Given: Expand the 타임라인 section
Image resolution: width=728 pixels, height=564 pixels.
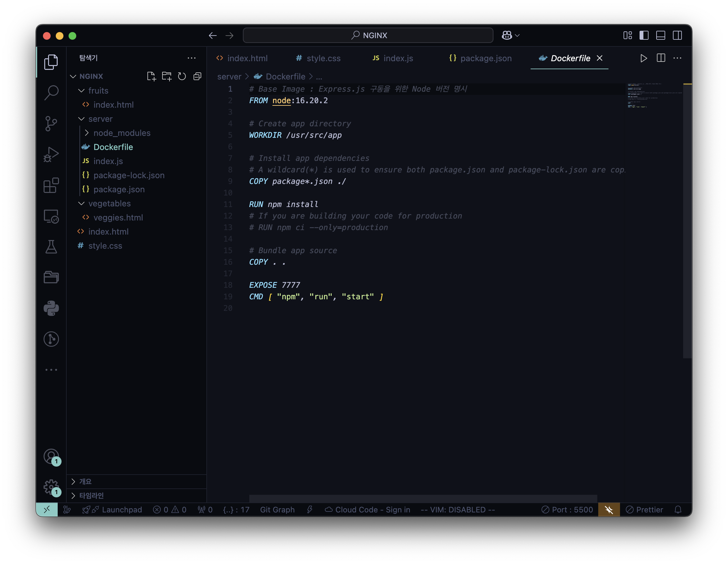Looking at the screenshot, I should pyautogui.click(x=91, y=495).
